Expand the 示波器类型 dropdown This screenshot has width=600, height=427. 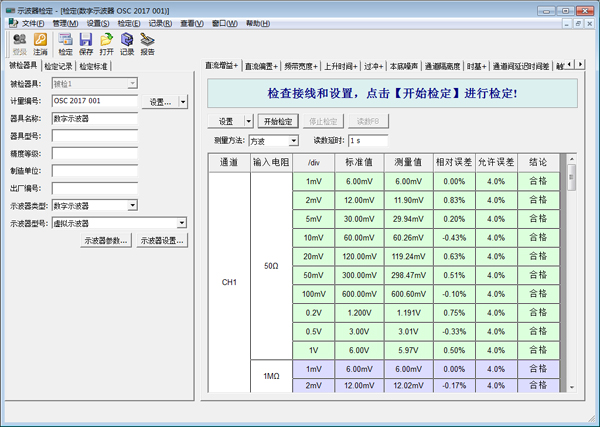click(132, 206)
